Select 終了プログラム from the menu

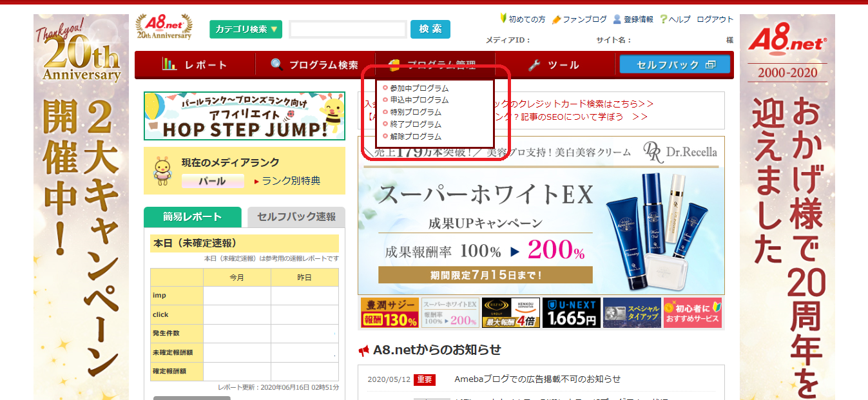(416, 124)
